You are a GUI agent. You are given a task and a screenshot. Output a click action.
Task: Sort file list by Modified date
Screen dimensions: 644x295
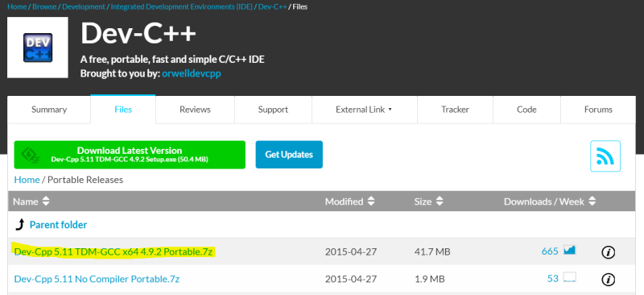click(x=350, y=202)
